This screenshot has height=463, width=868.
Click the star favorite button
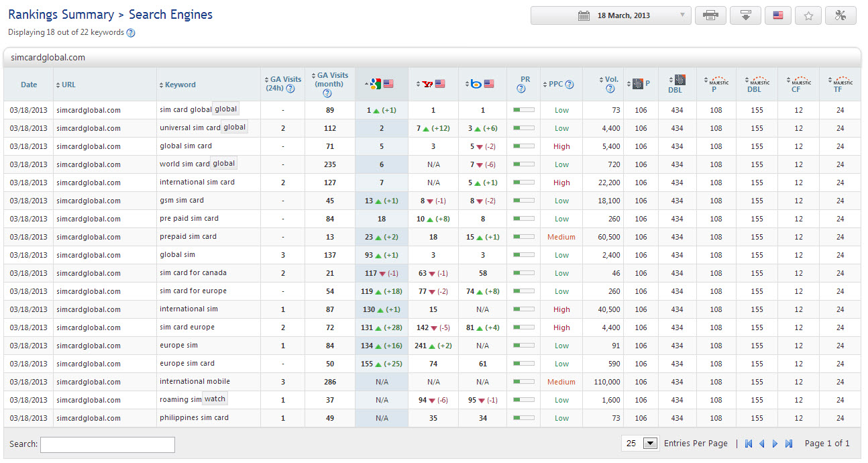808,15
